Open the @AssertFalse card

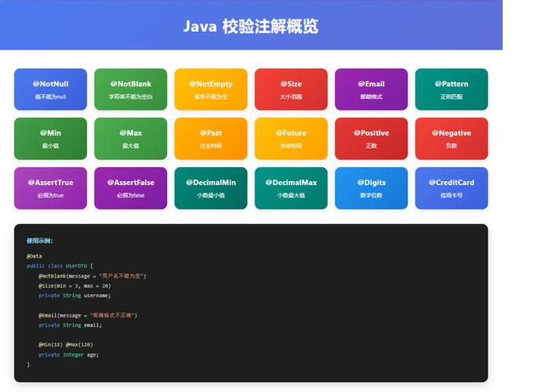point(131,188)
